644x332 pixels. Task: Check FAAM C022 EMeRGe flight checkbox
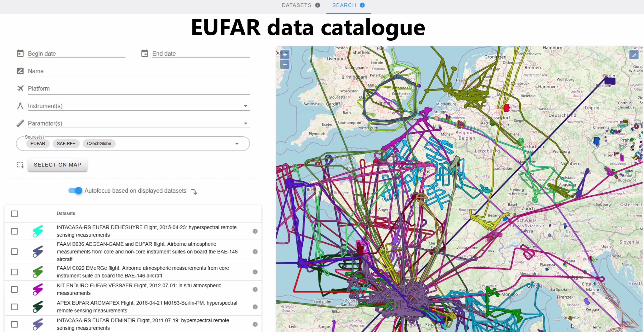(14, 272)
